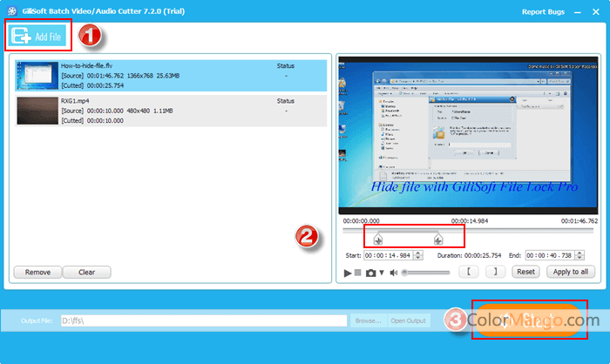Viewport: 610px width, 364px height.
Task: Click the Start time stepper arrows
Action: click(418, 255)
